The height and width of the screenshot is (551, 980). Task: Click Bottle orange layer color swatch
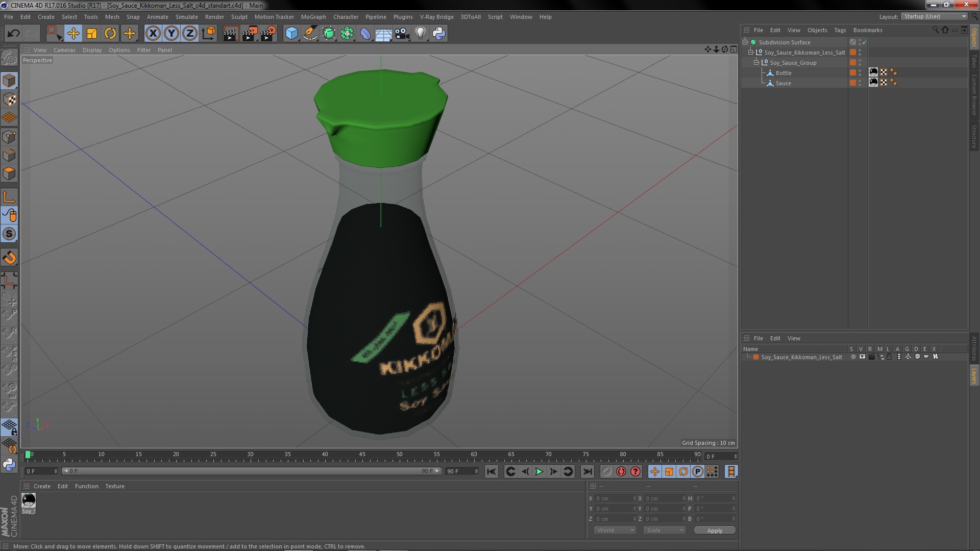[852, 72]
